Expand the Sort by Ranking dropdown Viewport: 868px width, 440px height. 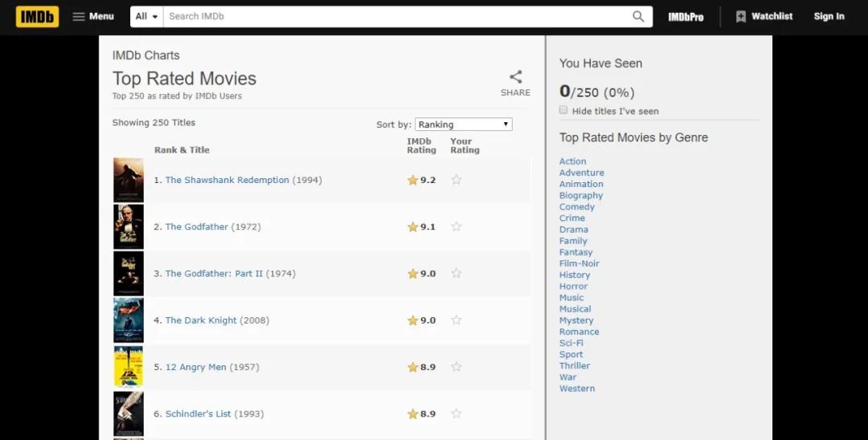click(x=463, y=124)
